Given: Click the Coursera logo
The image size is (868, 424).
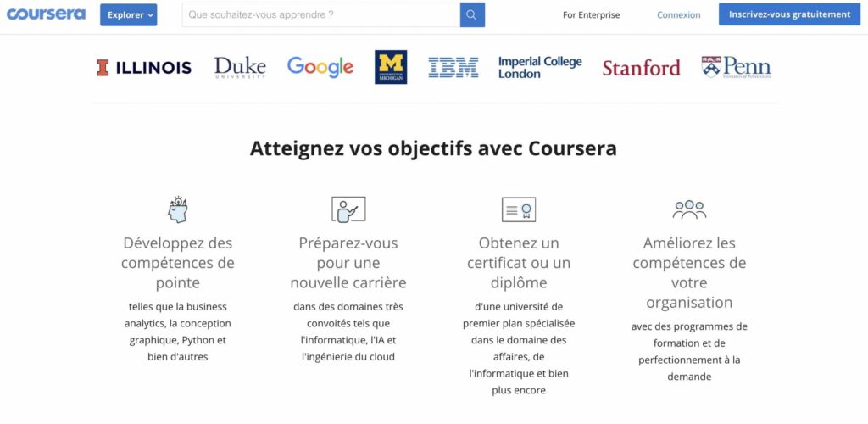Looking at the screenshot, I should click(x=46, y=14).
